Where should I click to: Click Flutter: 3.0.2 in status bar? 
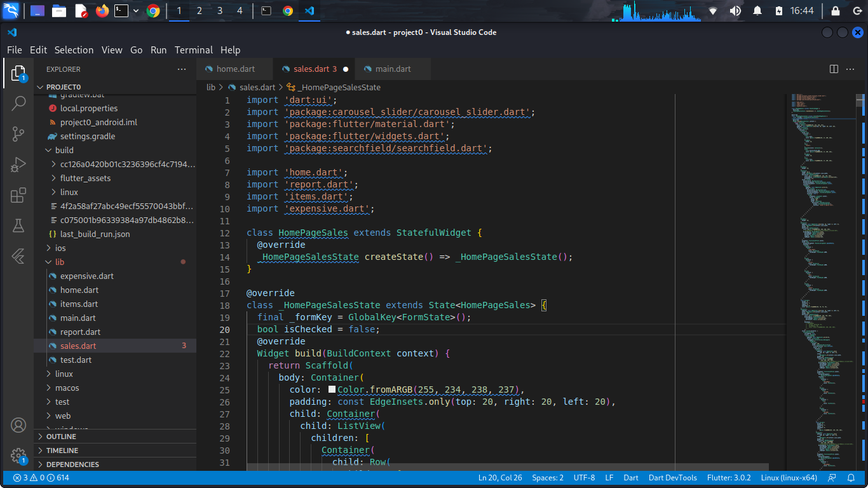pyautogui.click(x=729, y=478)
